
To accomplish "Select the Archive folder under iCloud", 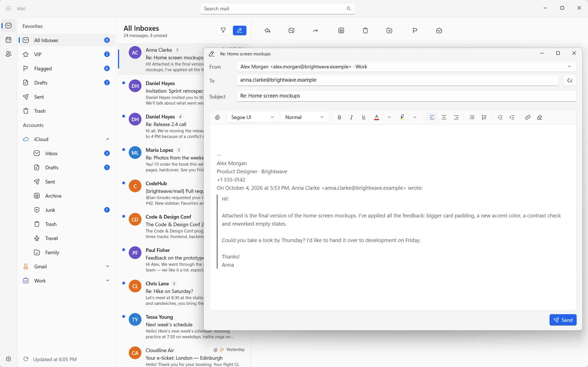I will click(x=67, y=196).
